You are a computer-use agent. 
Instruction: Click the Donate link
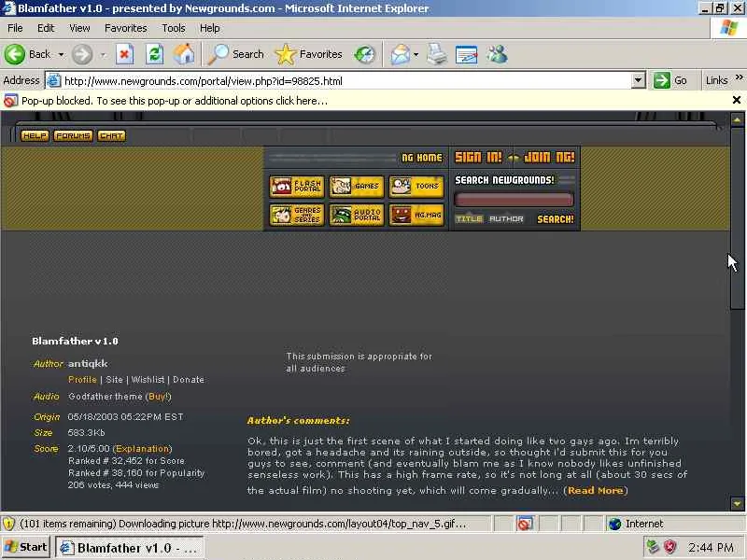(x=189, y=380)
